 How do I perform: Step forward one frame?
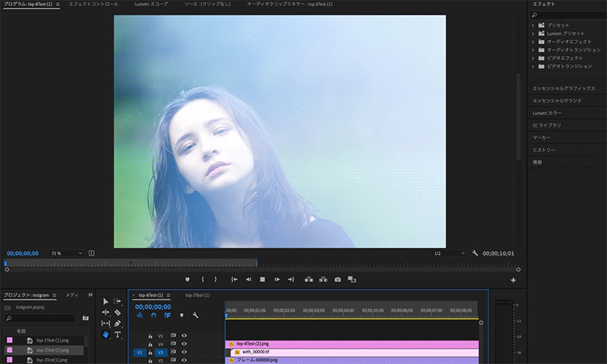pyautogui.click(x=277, y=279)
